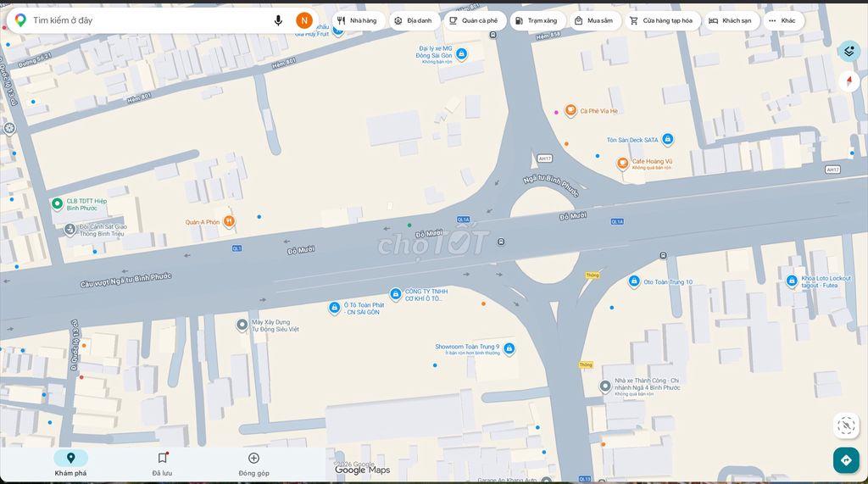The height and width of the screenshot is (484, 868).
Task: Switch to 'Đóng góp' contribute tab
Action: click(253, 464)
